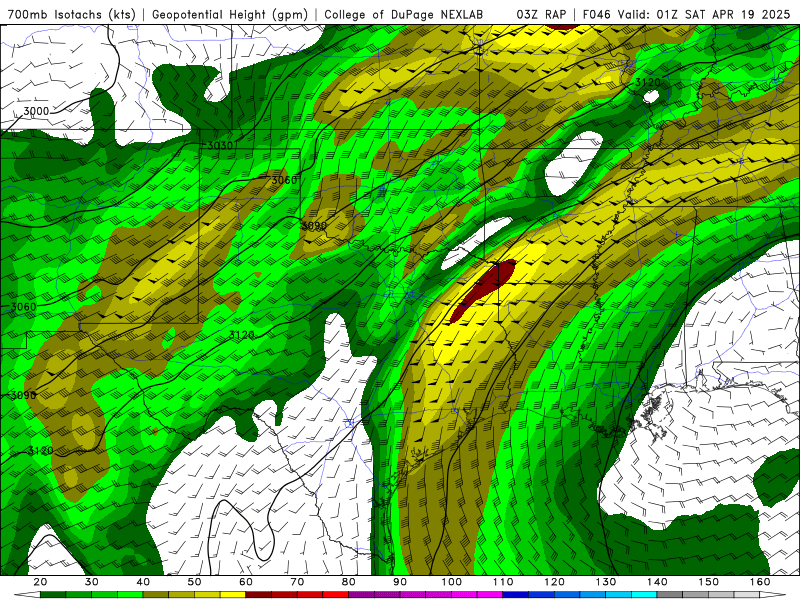Screen dimensions: 800x600
Task: Click the "80" color scale label
Action: click(349, 582)
